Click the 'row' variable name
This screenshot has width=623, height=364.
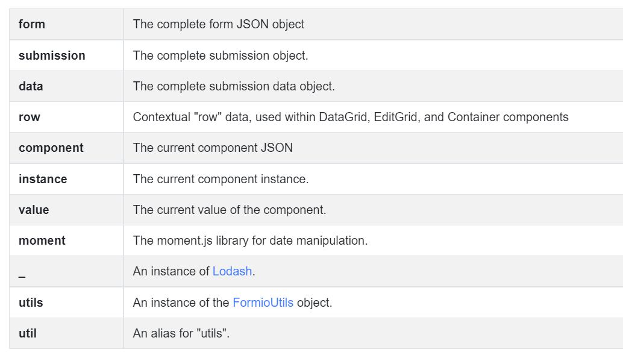tap(30, 118)
